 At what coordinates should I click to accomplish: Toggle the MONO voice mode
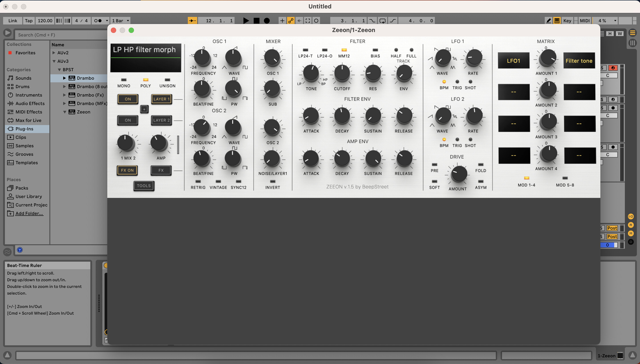click(x=124, y=80)
